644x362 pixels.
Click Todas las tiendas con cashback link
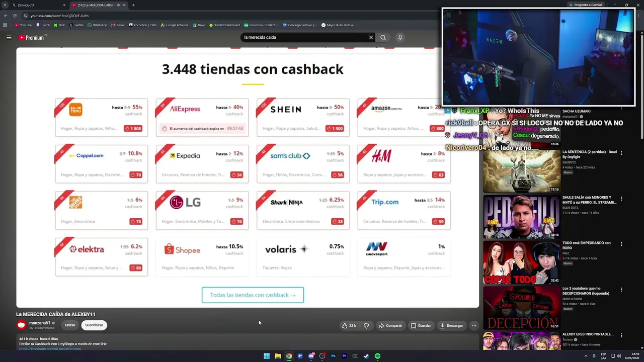pyautogui.click(x=253, y=295)
